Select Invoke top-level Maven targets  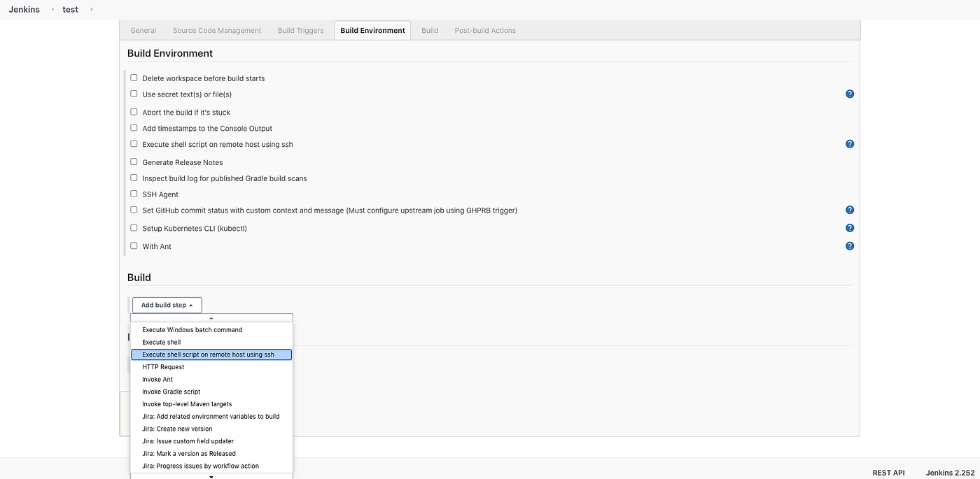point(211,404)
